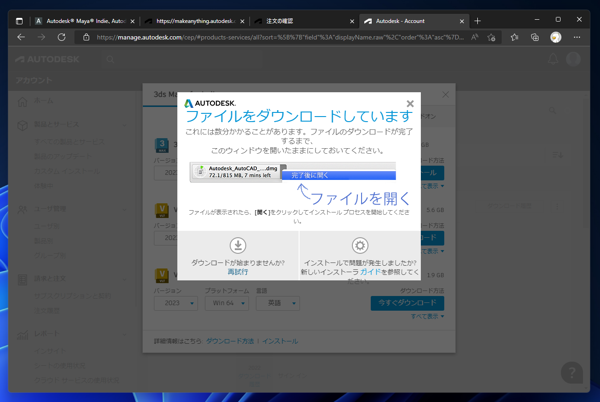The width and height of the screenshot is (600, 402).
Task: Open a new browser tab
Action: click(477, 21)
